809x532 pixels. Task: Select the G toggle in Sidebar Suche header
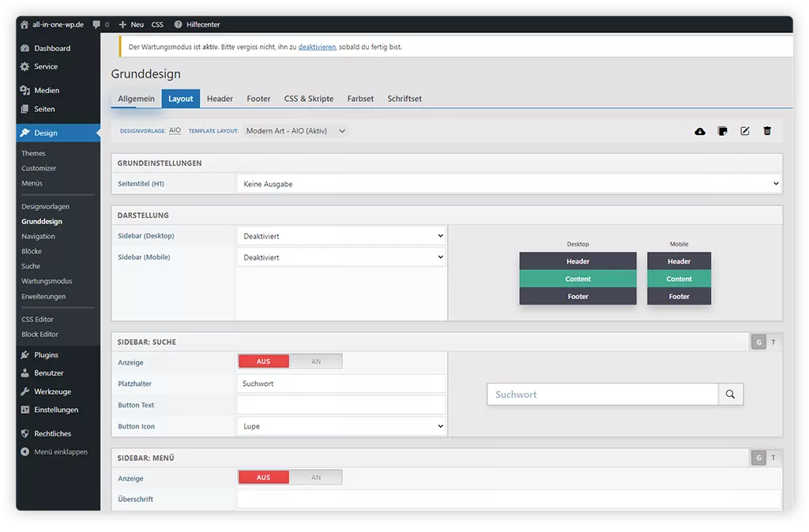(x=758, y=343)
